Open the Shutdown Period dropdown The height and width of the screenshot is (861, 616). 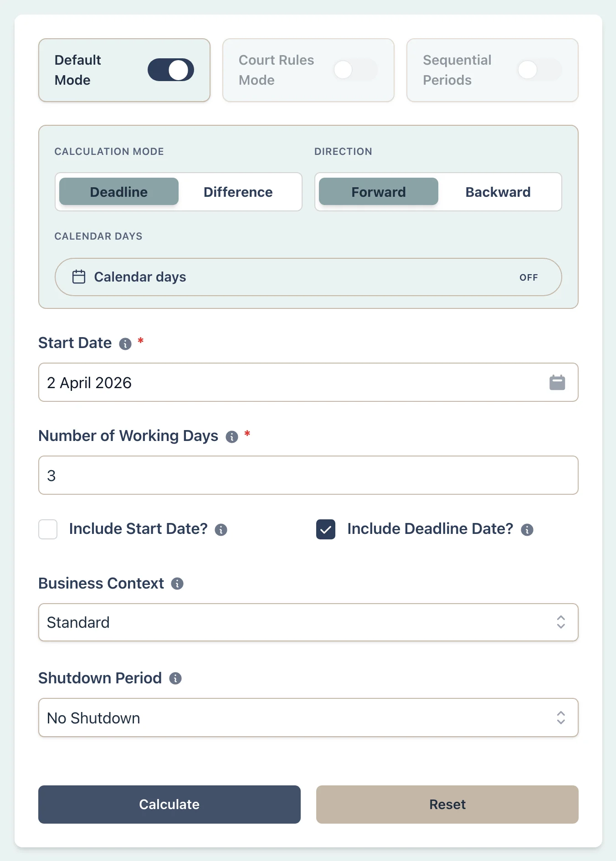(308, 718)
